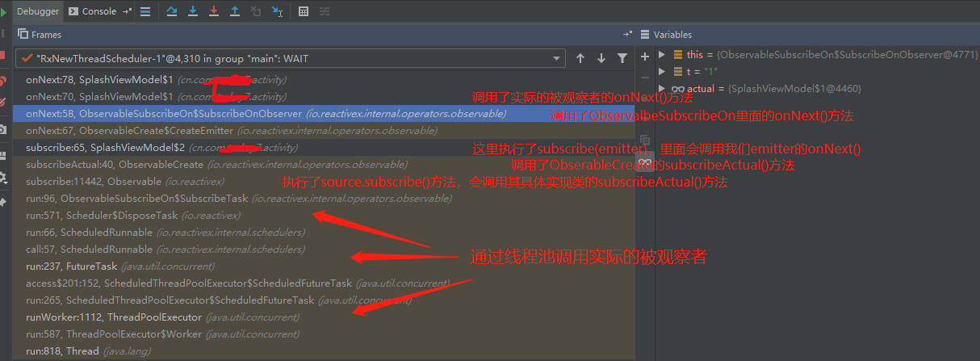
Task: Click the Step Over icon
Action: [172, 11]
